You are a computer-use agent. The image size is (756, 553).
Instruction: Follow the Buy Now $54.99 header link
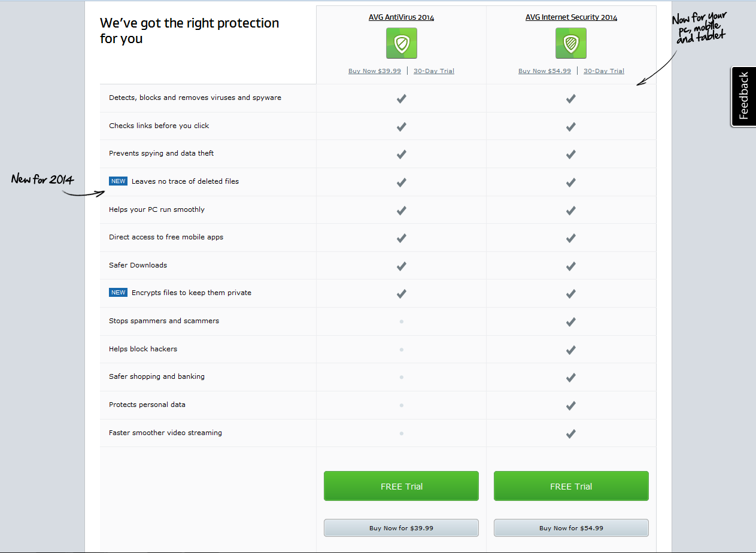545,71
